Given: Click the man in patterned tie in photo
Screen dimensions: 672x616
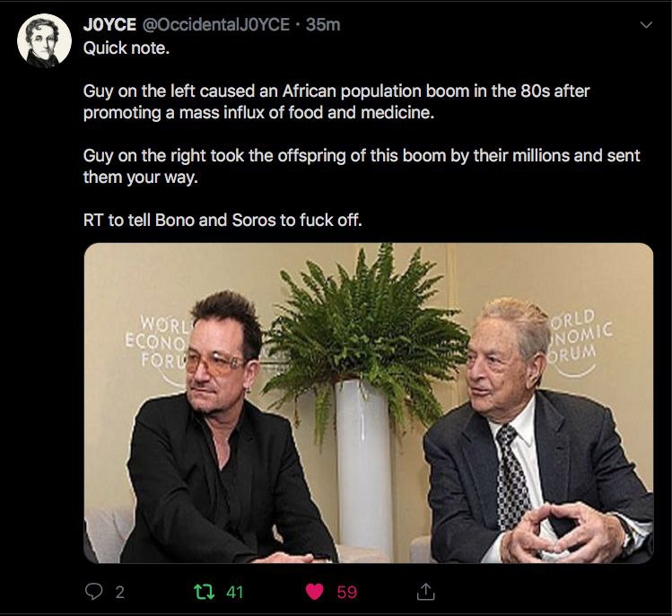Looking at the screenshot, I should (x=529, y=439).
